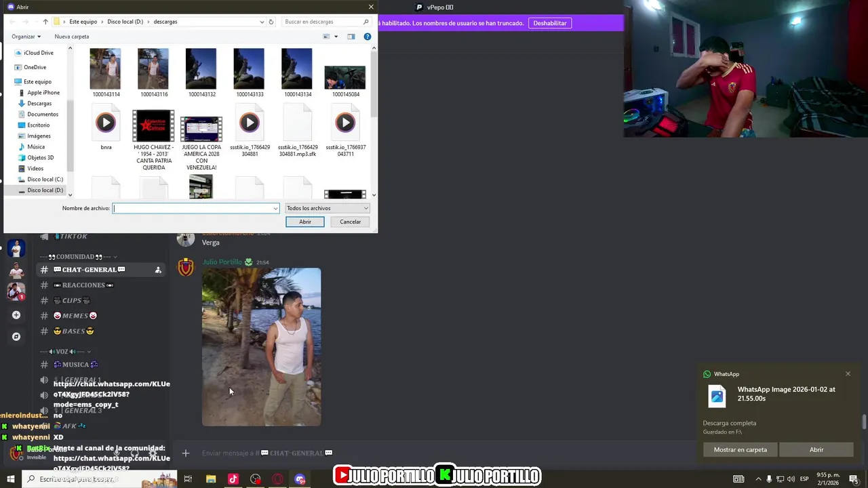This screenshot has height=488, width=868.
Task: Select the HUGO CHAVEZ video file
Action: pos(154,140)
